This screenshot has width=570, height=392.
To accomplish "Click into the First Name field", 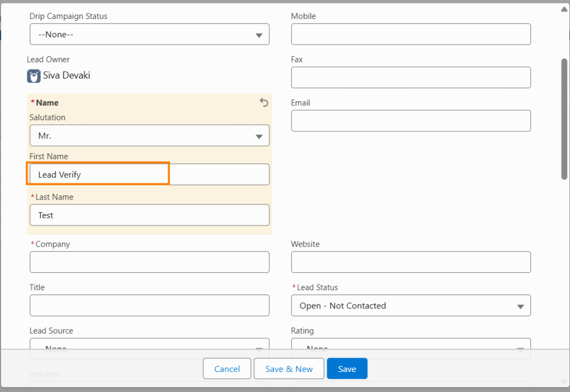I will [x=149, y=175].
